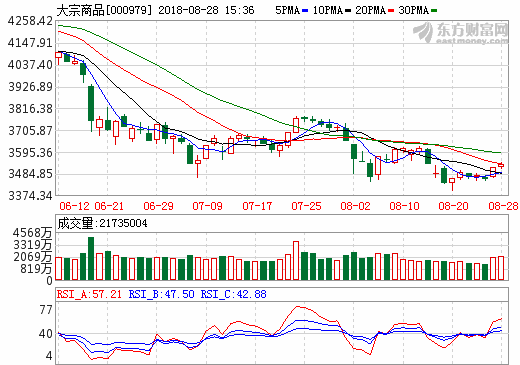Click the 2018-08-28 15:36 timestamp
520x365 pixels.
click(x=206, y=10)
